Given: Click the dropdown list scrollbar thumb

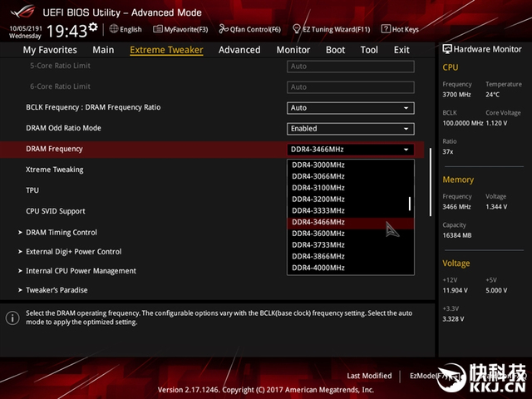Looking at the screenshot, I should pyautogui.click(x=410, y=204).
